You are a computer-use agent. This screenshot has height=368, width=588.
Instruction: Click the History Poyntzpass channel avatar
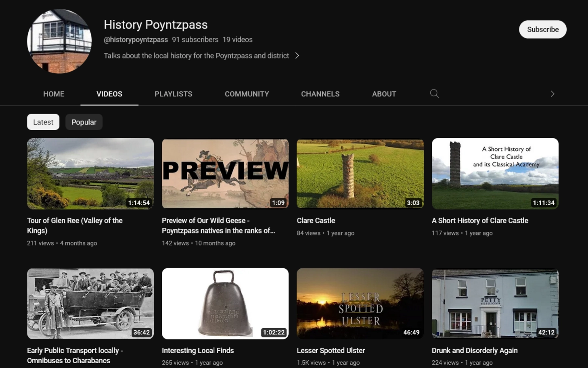click(x=59, y=41)
